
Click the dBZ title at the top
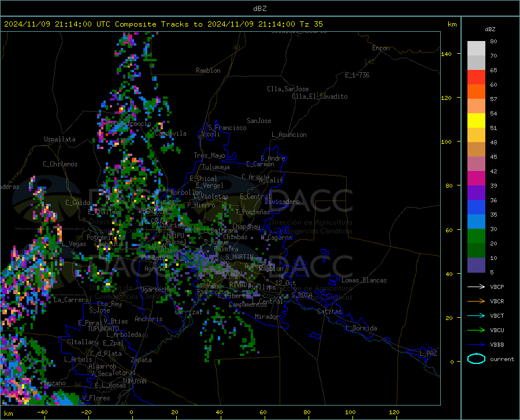(x=259, y=9)
